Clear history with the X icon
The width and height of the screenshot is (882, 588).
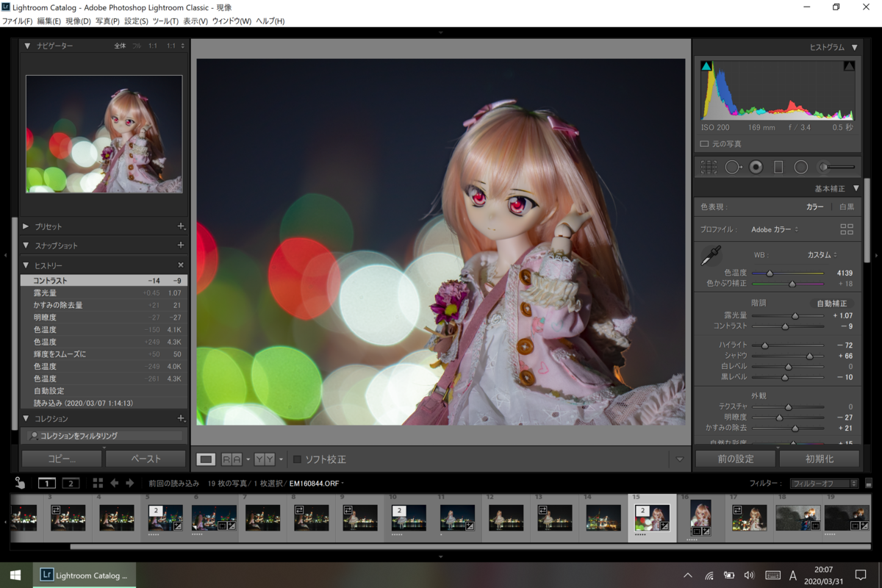[x=181, y=265]
